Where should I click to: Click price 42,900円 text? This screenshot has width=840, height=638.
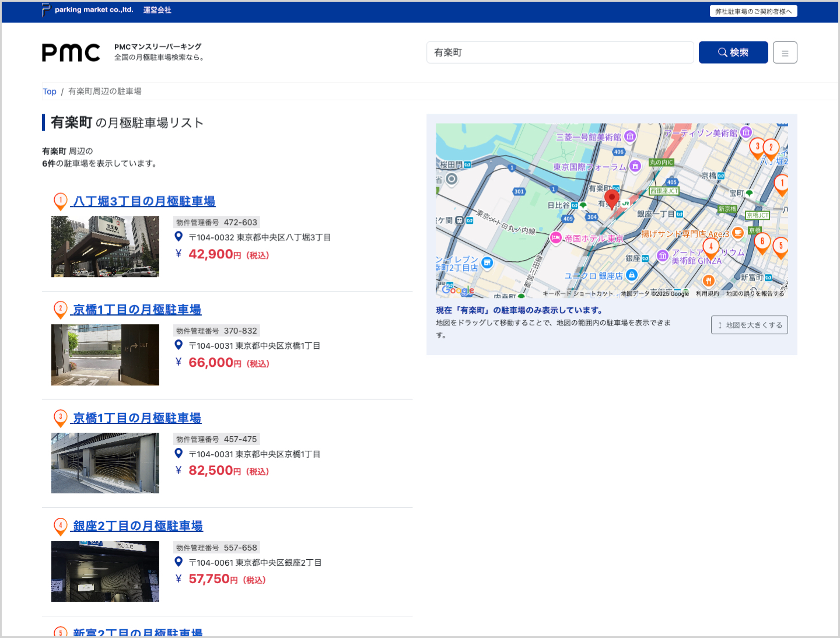229,254
